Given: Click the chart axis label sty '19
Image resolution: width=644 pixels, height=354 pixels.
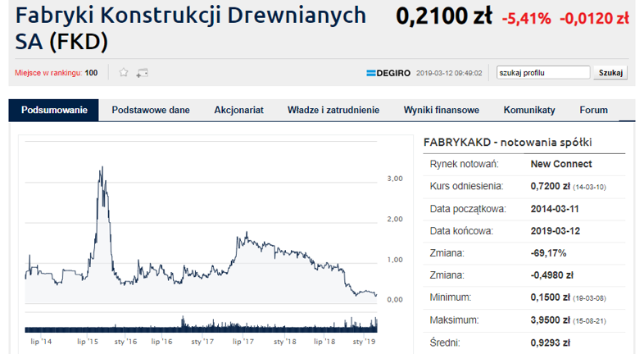Looking at the screenshot, I should tap(364, 342).
